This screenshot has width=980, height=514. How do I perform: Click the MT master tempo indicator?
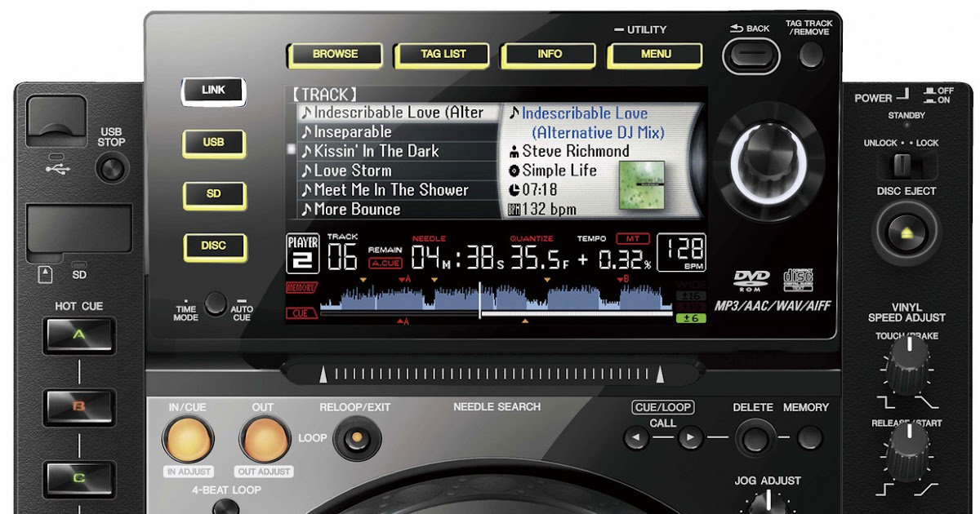pyautogui.click(x=632, y=239)
